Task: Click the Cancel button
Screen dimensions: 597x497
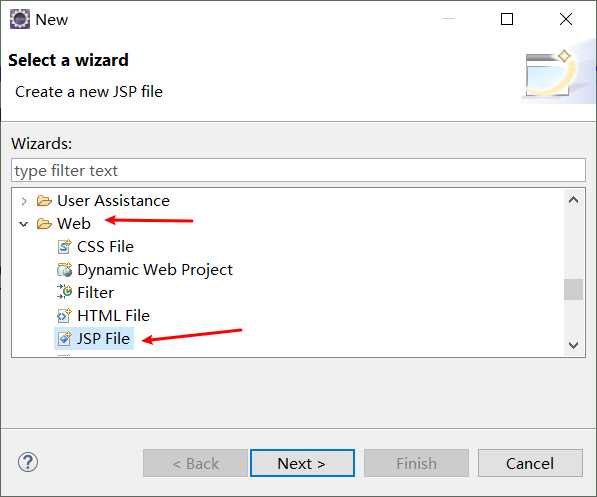Action: (530, 463)
